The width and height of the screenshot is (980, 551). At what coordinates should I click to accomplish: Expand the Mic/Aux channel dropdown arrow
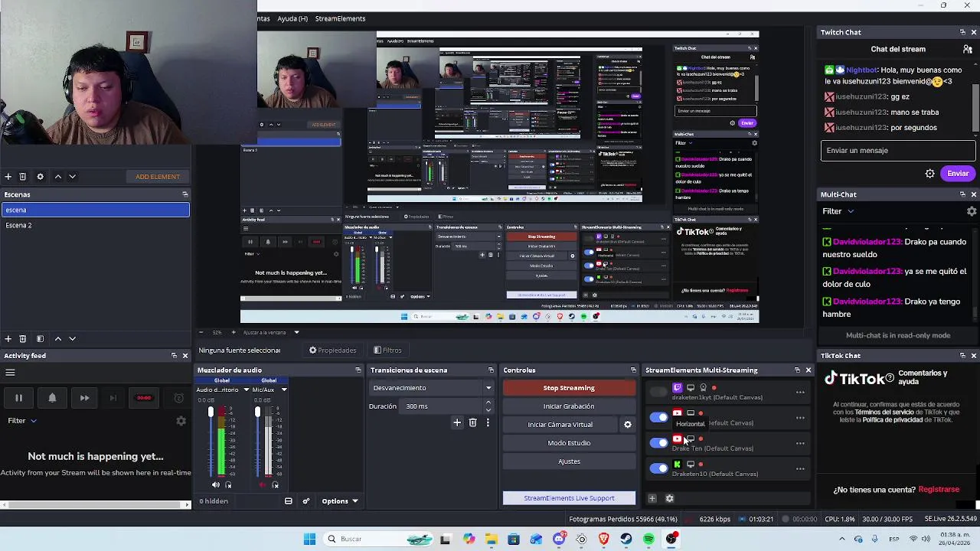point(283,390)
